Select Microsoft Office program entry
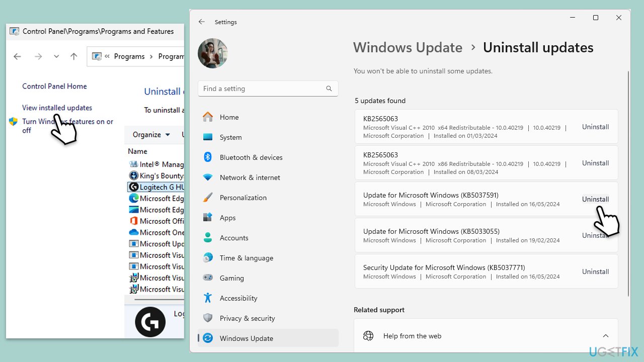The width and height of the screenshot is (644, 362). tap(156, 221)
